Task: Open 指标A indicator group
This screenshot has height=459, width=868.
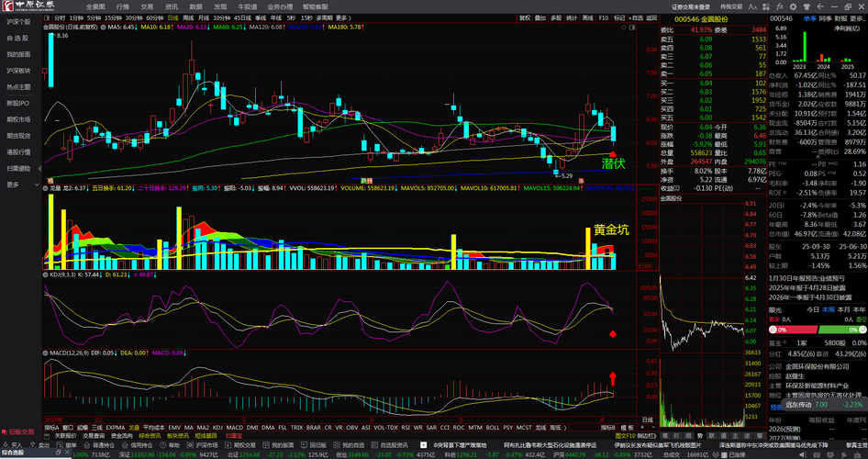Action: coord(51,428)
